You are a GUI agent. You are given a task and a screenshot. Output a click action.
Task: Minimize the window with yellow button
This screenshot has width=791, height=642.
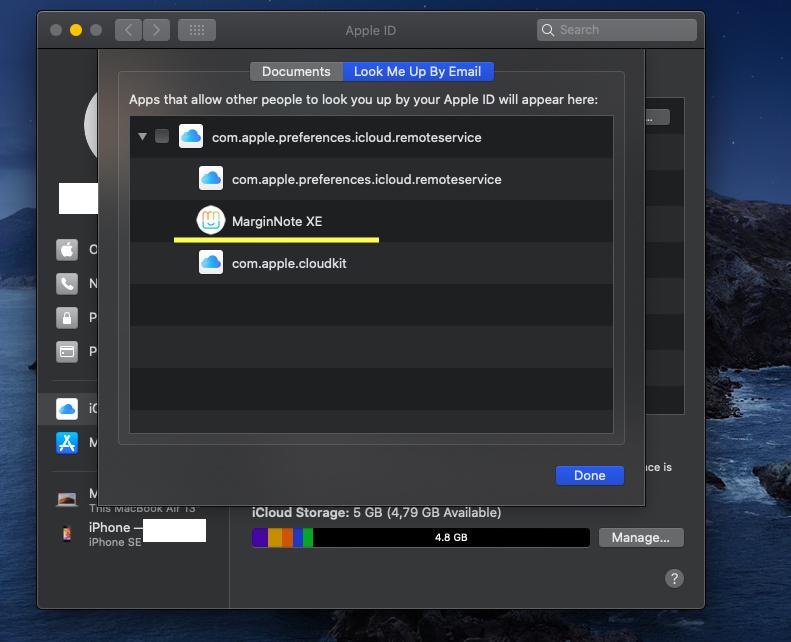76,30
